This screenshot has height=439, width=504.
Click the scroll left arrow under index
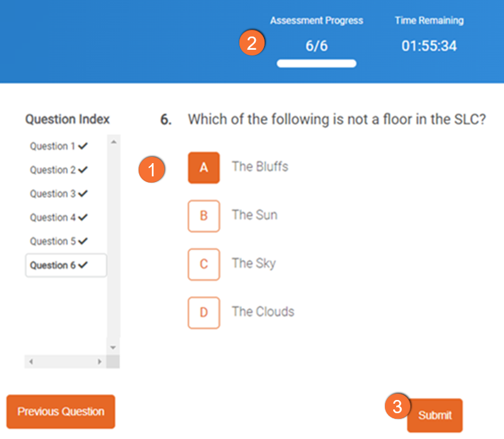pos(30,362)
